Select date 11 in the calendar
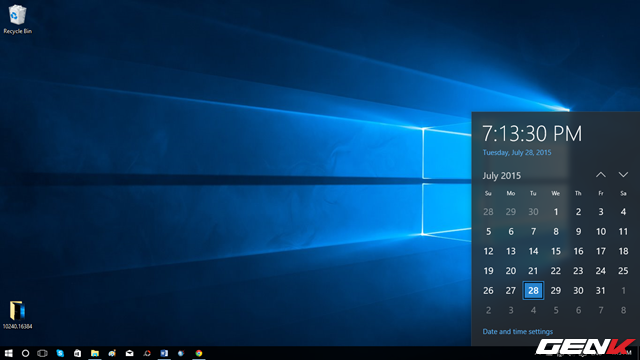The height and width of the screenshot is (360, 640). pyautogui.click(x=623, y=231)
